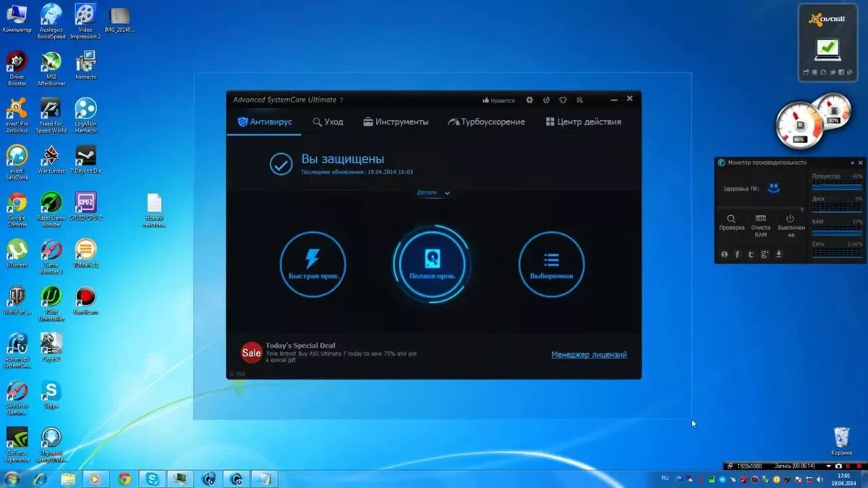The image size is (868, 488).
Task: Open Facebook icon in performance monitor
Action: [738, 254]
